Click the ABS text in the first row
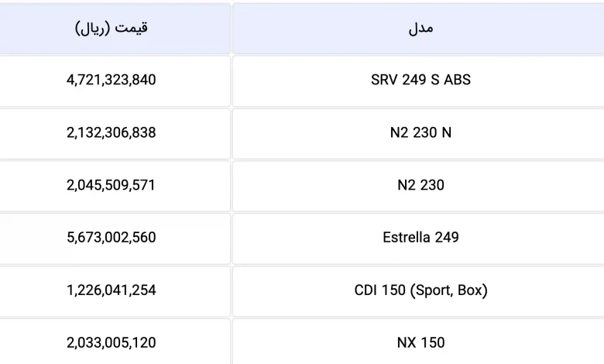Screen dimensions: 604x364 pyautogui.click(x=457, y=80)
